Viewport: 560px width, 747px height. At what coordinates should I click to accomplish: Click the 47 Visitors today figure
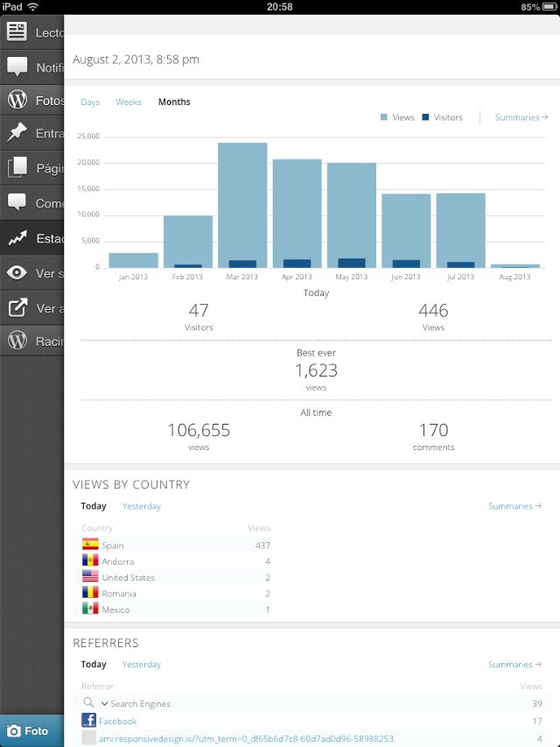tap(199, 311)
